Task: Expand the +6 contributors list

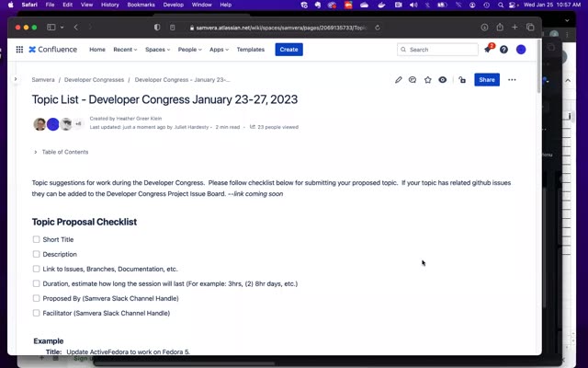Action: [78, 124]
